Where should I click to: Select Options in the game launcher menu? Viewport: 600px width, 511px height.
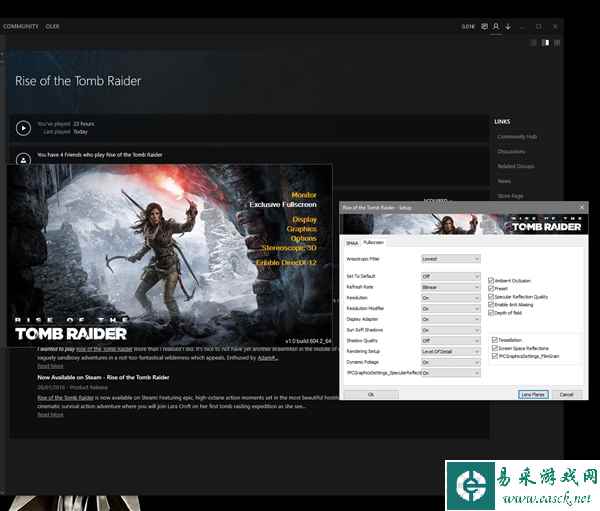tap(303, 238)
